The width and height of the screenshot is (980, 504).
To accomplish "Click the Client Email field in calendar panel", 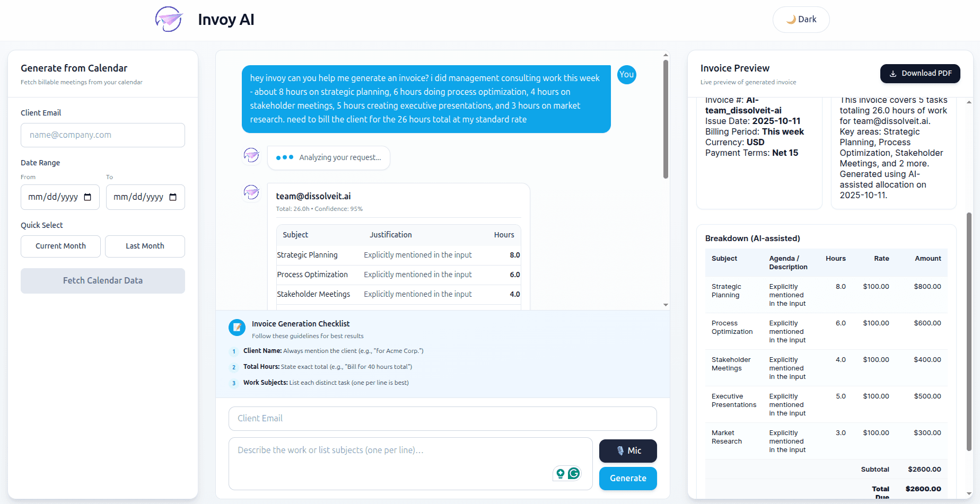I will pyautogui.click(x=103, y=135).
